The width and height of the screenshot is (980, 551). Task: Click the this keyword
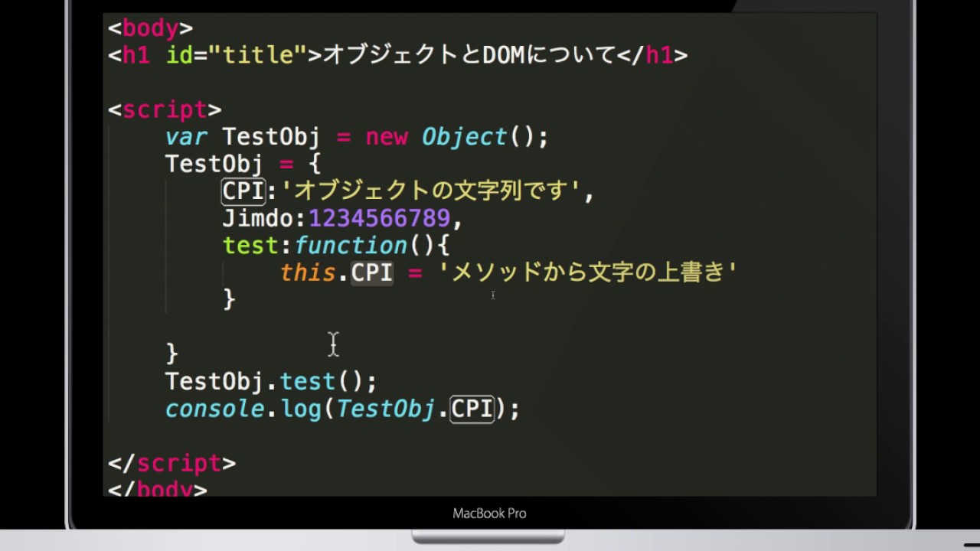(x=308, y=272)
